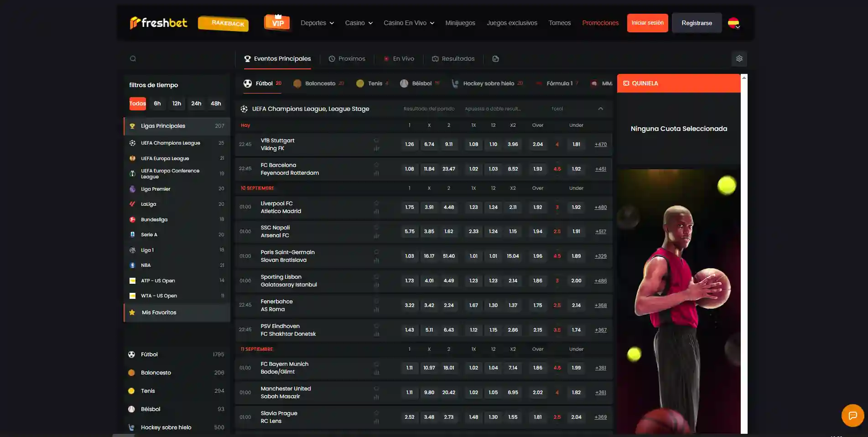Select the Béisbol icon in the sports strip
Screen dimensions: 868x437
pyautogui.click(x=404, y=83)
